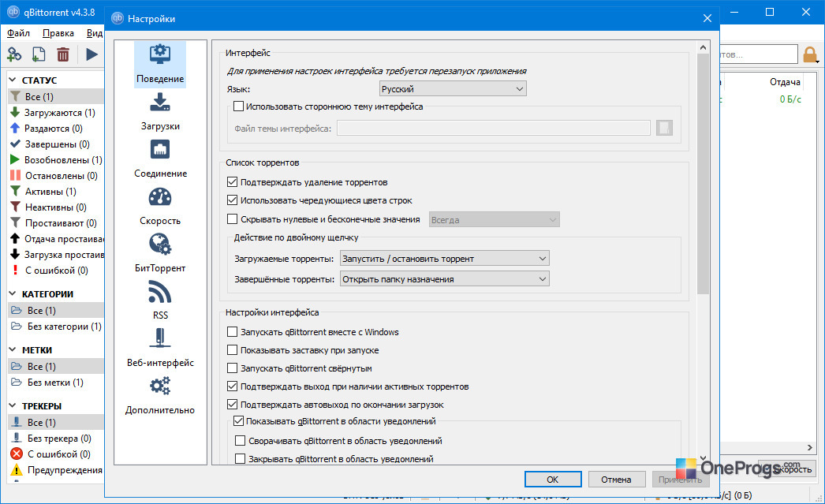Click the padlock lock icon in main window
This screenshot has width=825, height=504.
click(810, 54)
